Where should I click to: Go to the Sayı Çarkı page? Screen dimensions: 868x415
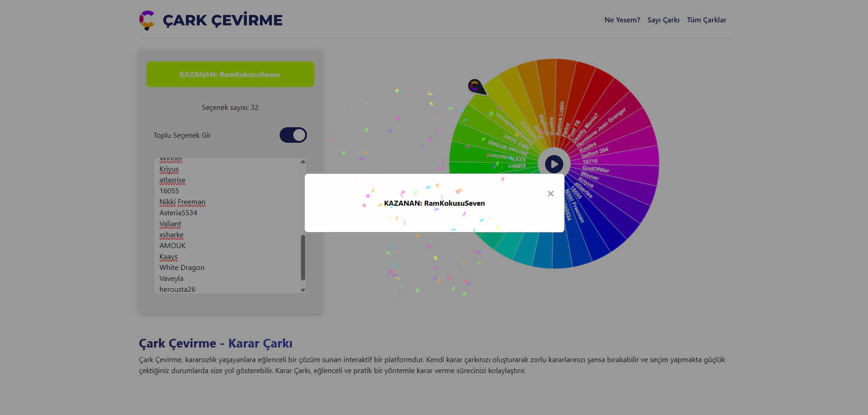point(663,20)
